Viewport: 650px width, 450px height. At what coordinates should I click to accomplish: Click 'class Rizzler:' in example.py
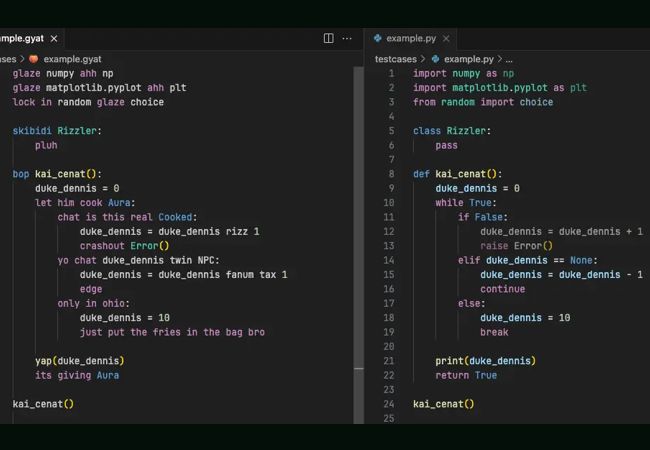(x=452, y=131)
